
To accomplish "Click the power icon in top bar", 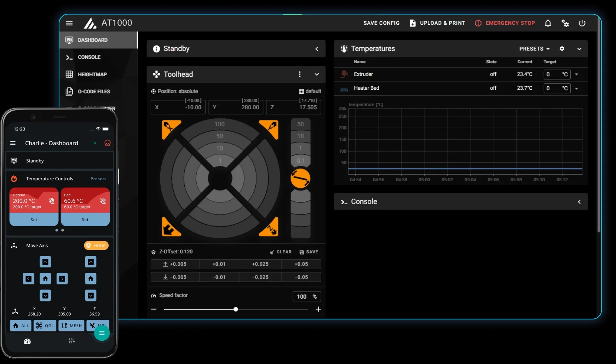I will tap(582, 23).
